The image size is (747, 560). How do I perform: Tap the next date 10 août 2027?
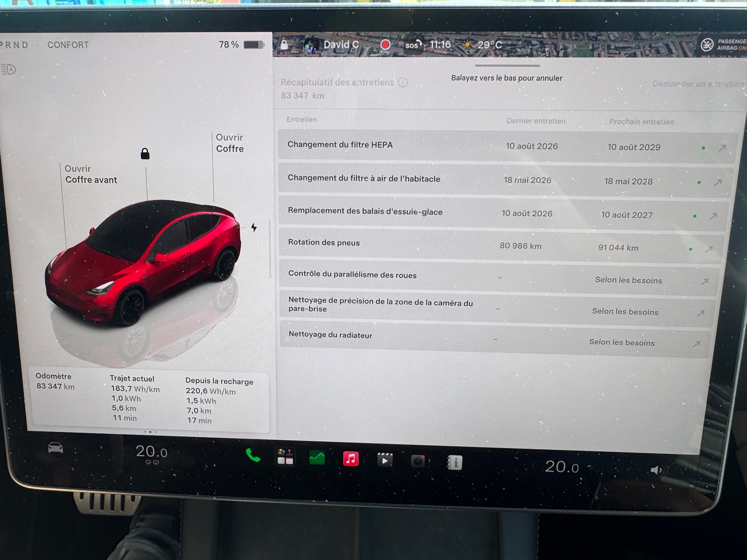click(x=627, y=215)
